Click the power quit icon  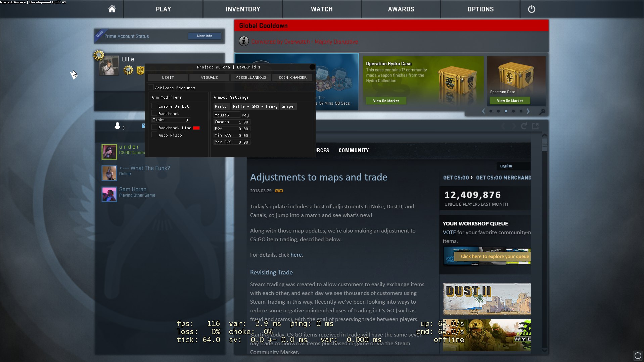532,9
